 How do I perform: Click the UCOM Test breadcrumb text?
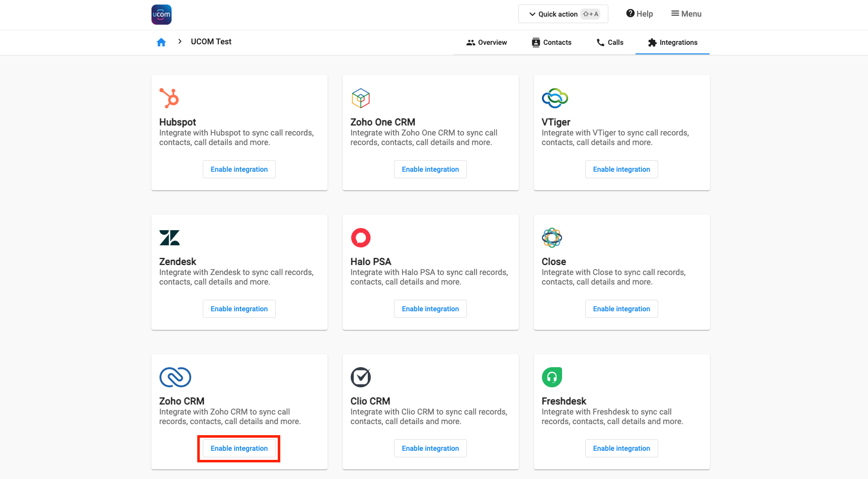pos(211,42)
